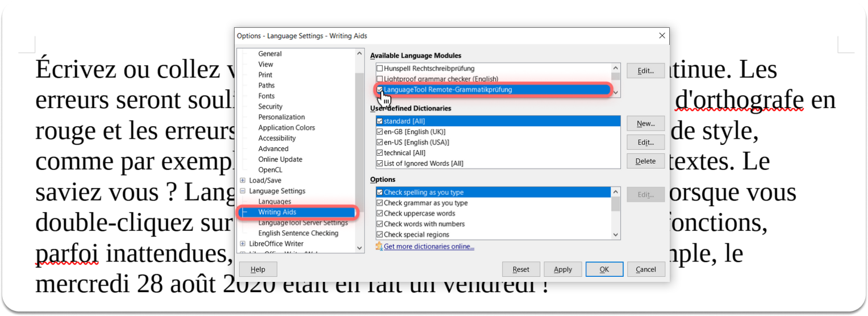
Task: Toggle List of Ignored Words checkbox
Action: (x=379, y=163)
